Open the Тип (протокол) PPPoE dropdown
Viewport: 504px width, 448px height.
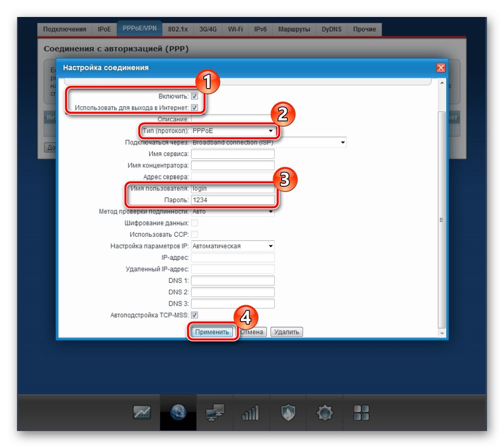(x=233, y=131)
